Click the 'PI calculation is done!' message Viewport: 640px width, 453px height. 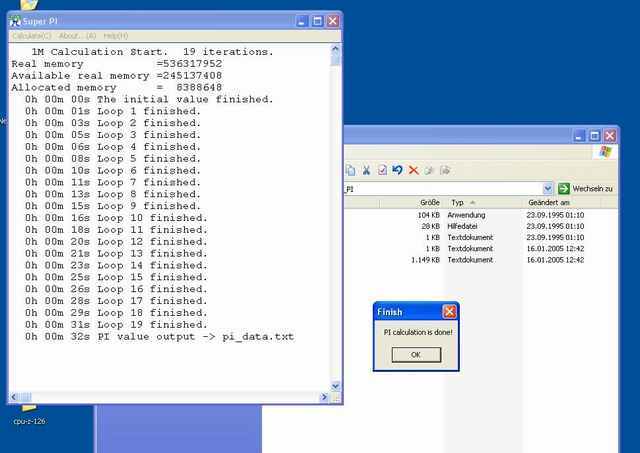(x=418, y=332)
